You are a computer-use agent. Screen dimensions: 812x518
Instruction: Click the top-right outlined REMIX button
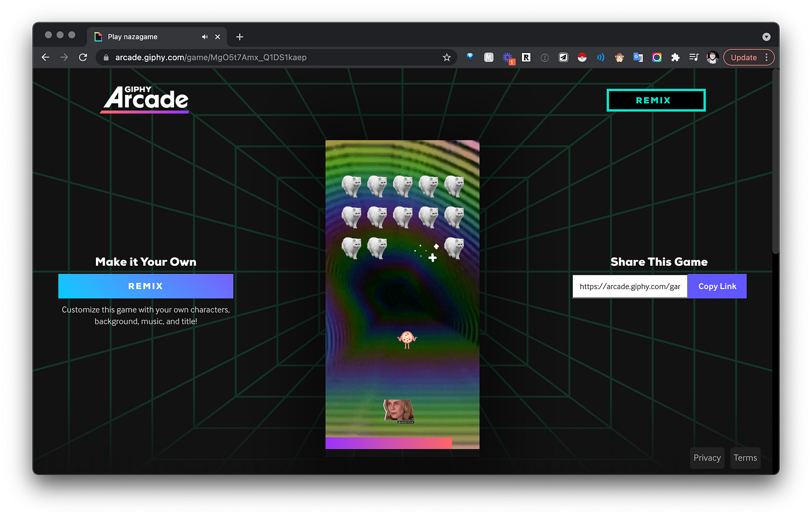(656, 100)
